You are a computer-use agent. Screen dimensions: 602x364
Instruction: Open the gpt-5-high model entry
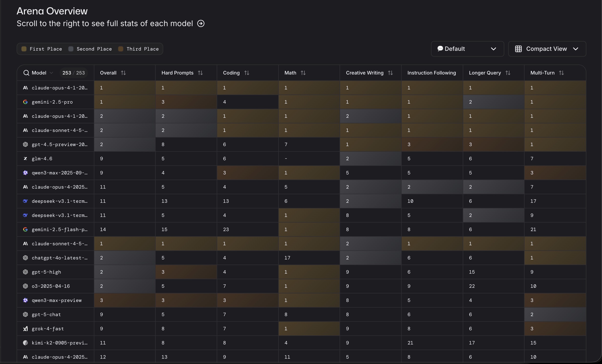[46, 272]
